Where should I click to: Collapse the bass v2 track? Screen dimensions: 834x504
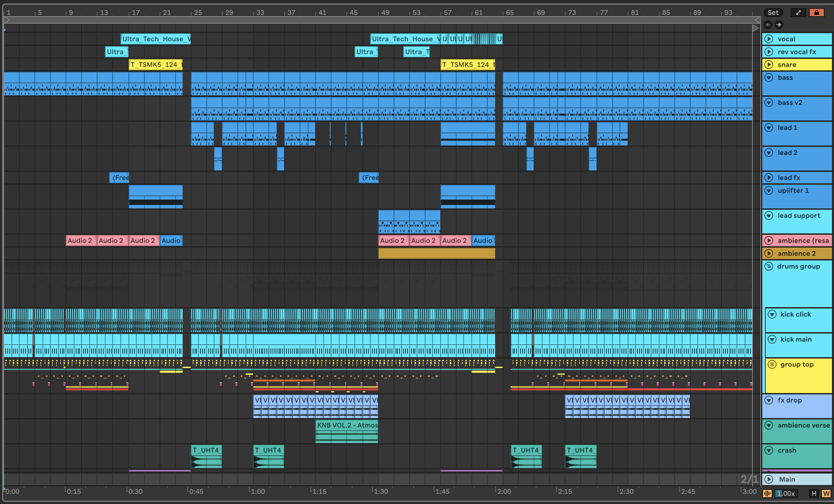[x=769, y=102]
